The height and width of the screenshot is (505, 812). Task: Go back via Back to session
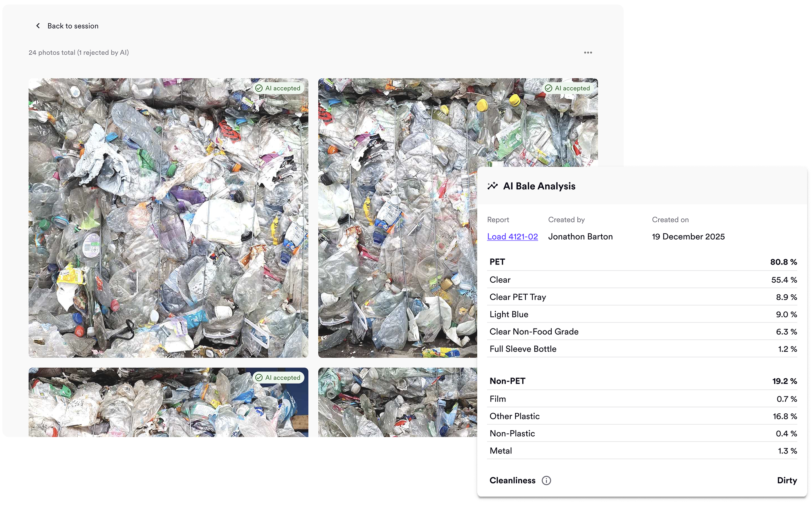click(x=73, y=26)
